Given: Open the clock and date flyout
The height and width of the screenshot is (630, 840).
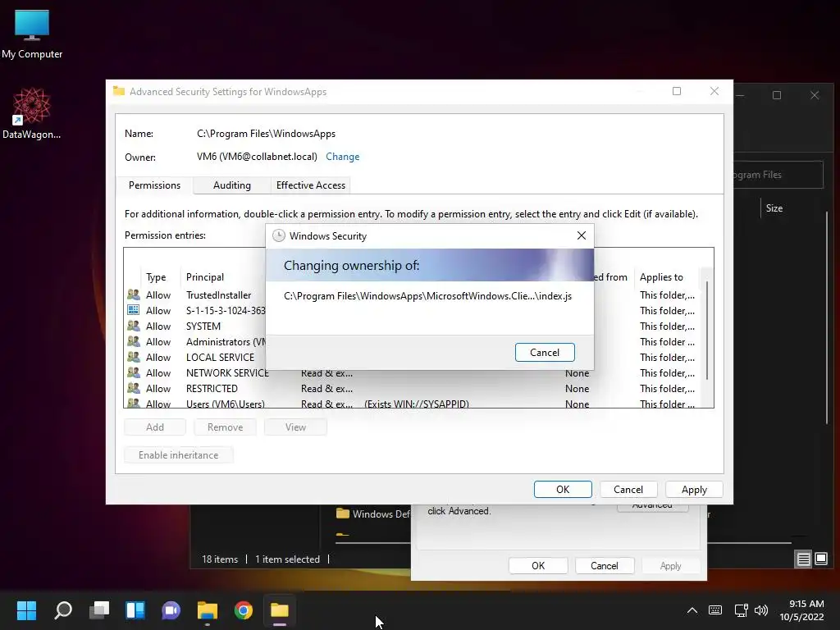Looking at the screenshot, I should (x=802, y=610).
